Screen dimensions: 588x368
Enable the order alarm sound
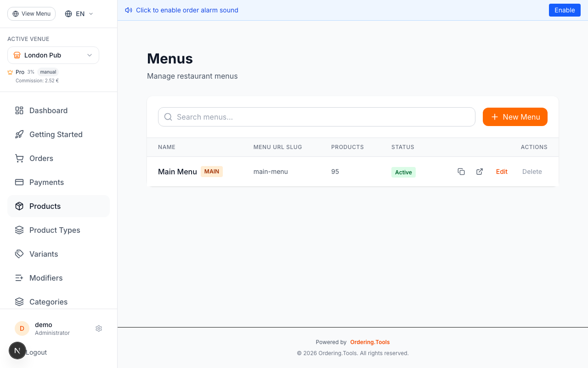tap(565, 10)
